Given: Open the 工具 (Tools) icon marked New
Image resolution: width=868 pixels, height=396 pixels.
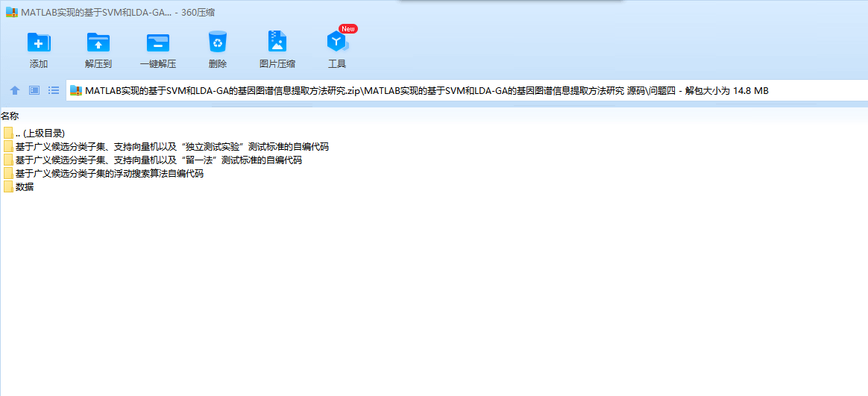Looking at the screenshot, I should [337, 42].
